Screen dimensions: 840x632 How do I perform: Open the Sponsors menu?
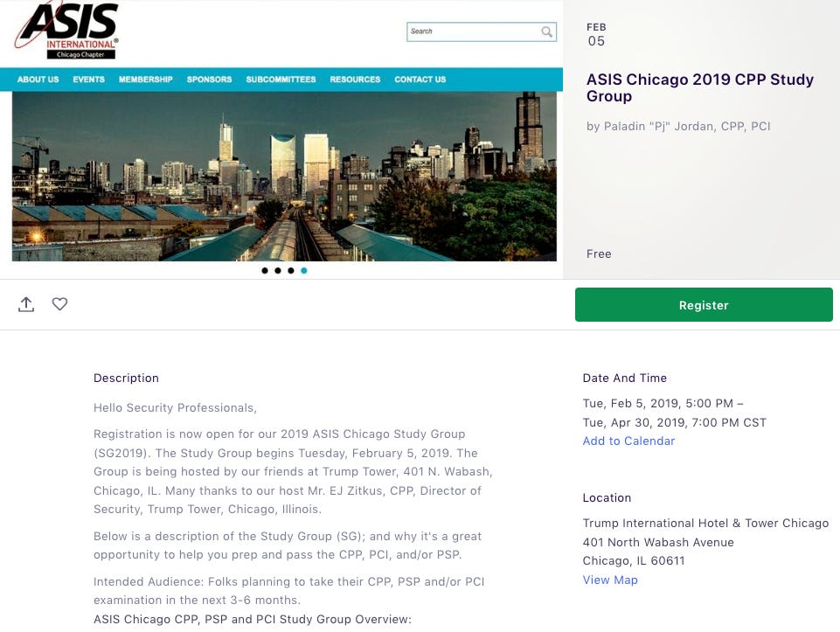point(210,80)
